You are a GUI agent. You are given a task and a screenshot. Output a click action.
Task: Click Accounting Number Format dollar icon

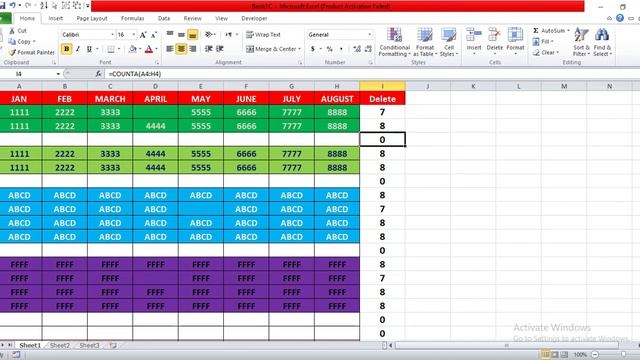[x=313, y=49]
